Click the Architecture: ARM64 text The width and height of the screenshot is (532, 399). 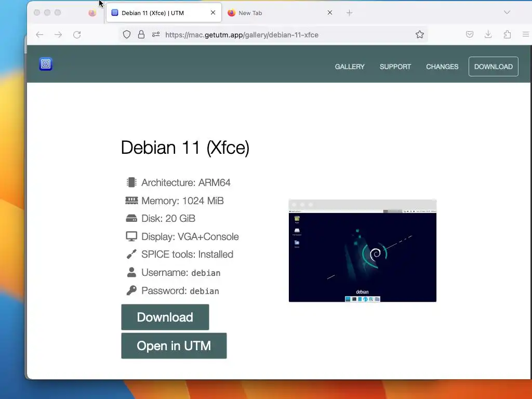[x=186, y=182]
